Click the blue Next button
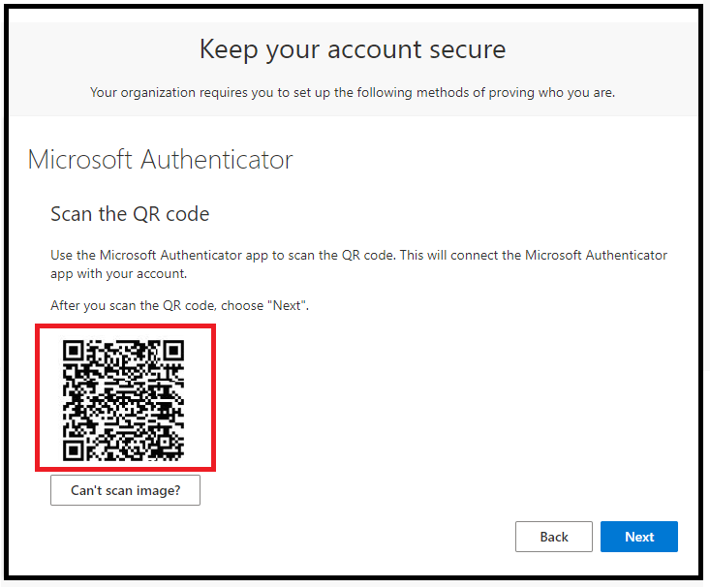 pos(639,537)
